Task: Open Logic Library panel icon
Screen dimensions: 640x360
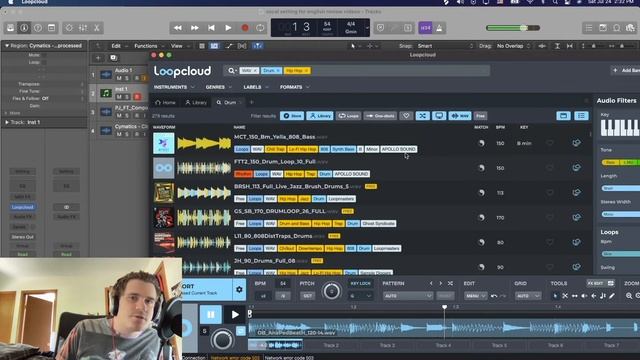Action: pyautogui.click(x=10, y=28)
